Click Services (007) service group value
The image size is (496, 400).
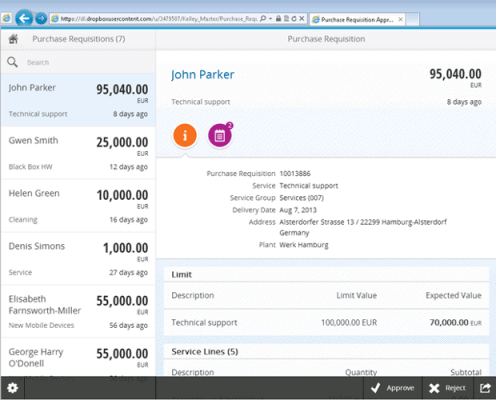pyautogui.click(x=302, y=198)
